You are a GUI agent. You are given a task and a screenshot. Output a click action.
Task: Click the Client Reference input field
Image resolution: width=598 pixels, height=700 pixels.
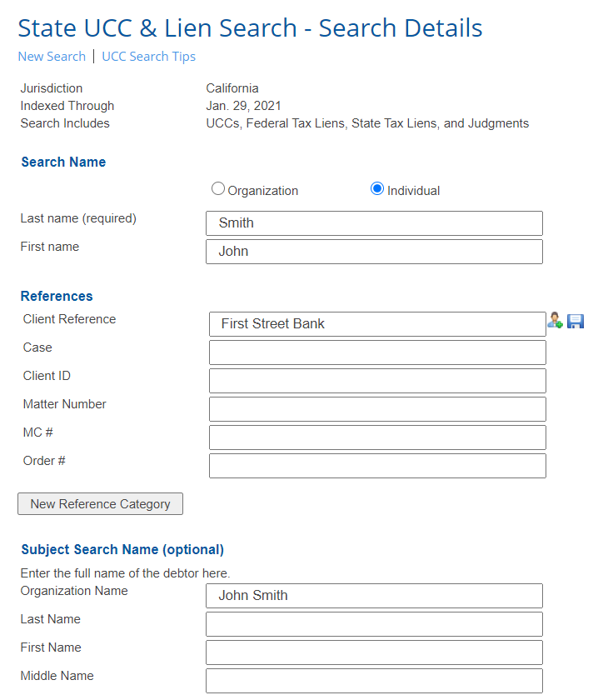377,324
